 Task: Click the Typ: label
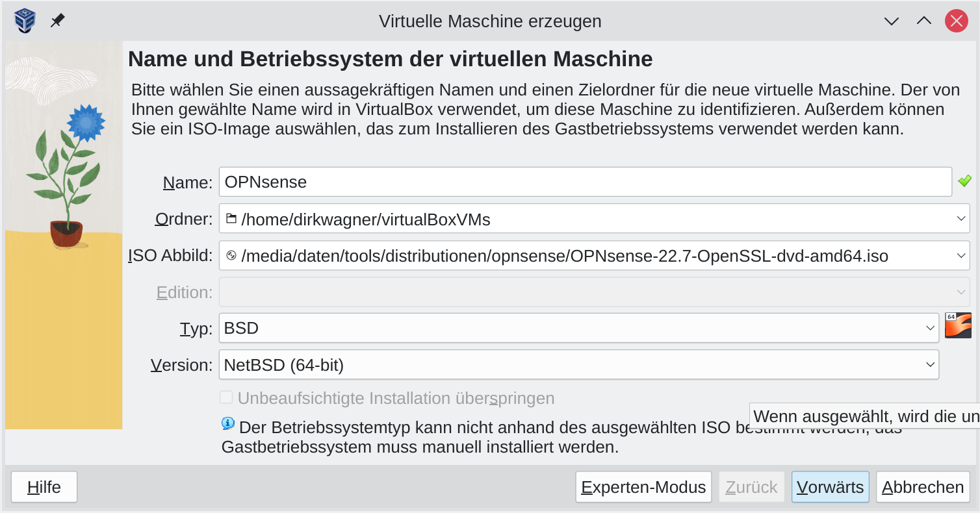click(196, 329)
